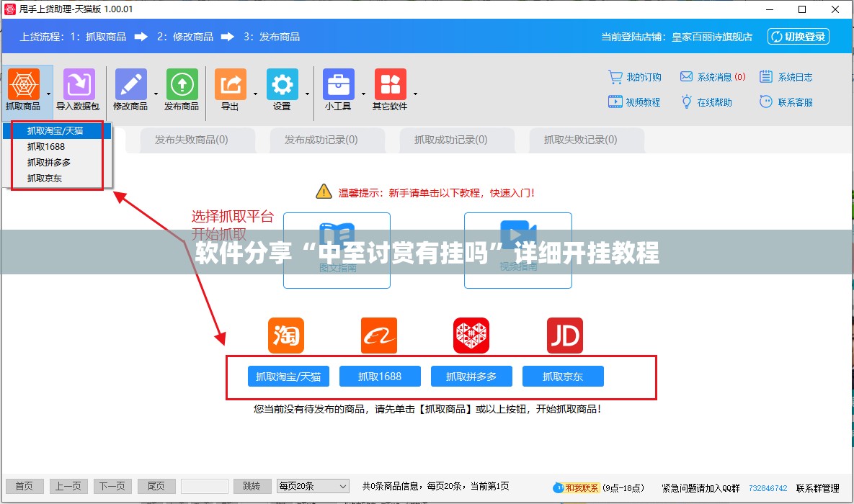
Task: Expand the 小工具 dropdown arrow
Action: point(363,94)
